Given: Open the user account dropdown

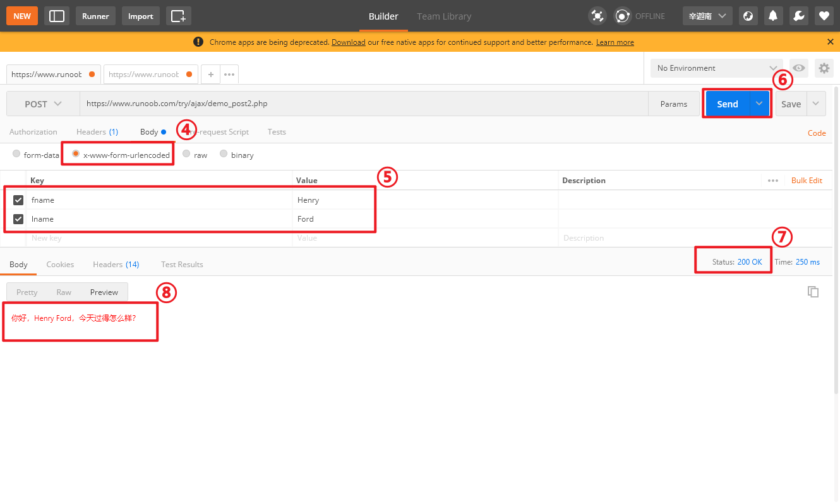Looking at the screenshot, I should click(x=707, y=16).
